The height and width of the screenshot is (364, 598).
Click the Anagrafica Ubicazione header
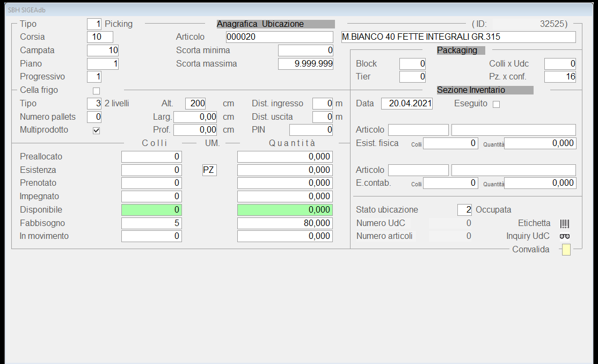(276, 24)
